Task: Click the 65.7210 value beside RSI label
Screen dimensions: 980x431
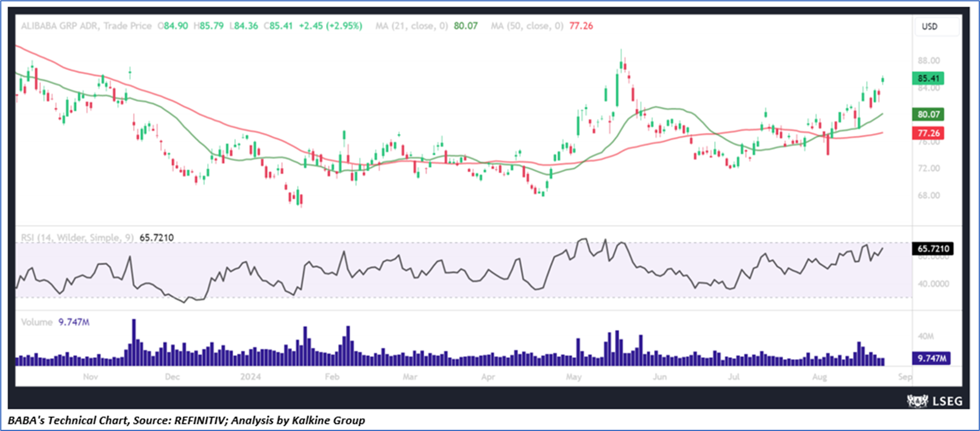Action: pos(157,237)
